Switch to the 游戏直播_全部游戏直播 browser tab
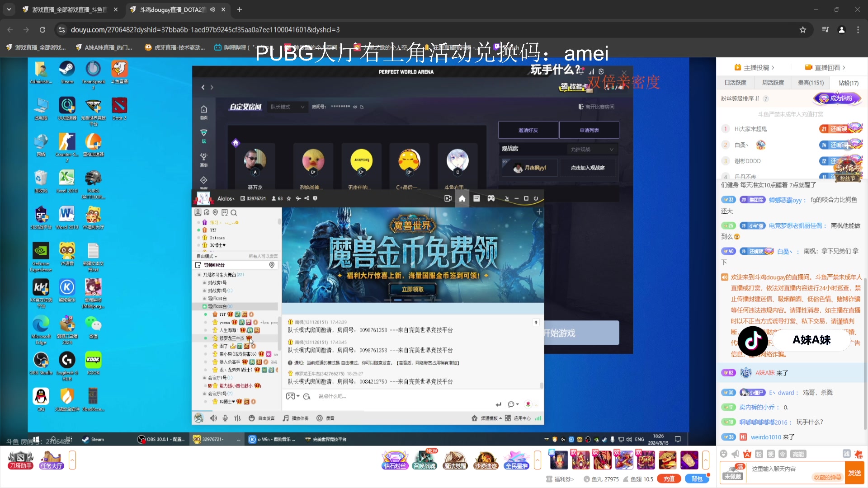This screenshot has height=488, width=868. coord(69,9)
